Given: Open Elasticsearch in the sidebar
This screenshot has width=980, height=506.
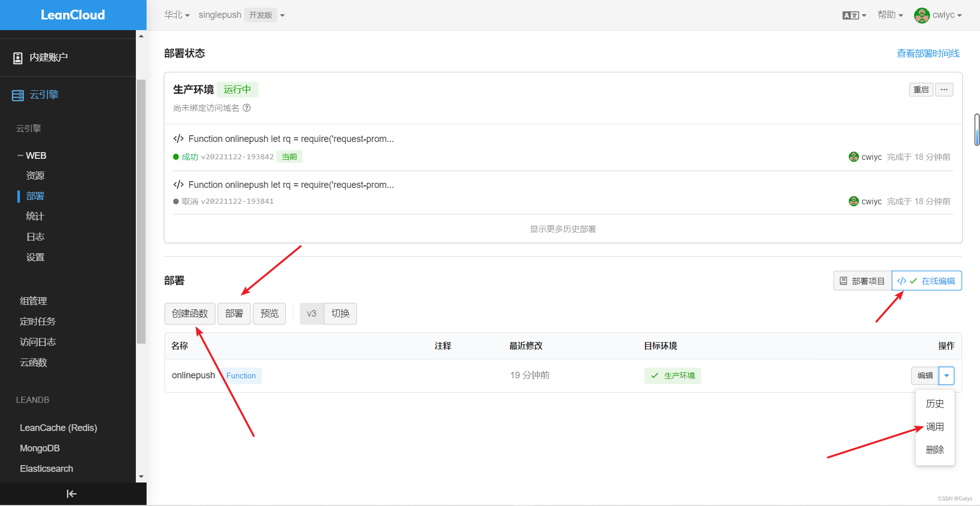Looking at the screenshot, I should 46,469.
